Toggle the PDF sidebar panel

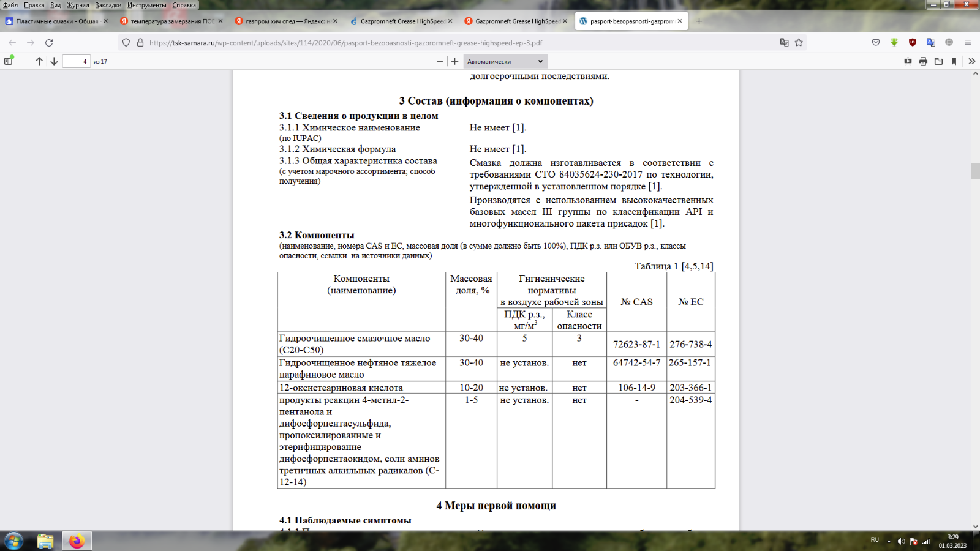point(9,61)
